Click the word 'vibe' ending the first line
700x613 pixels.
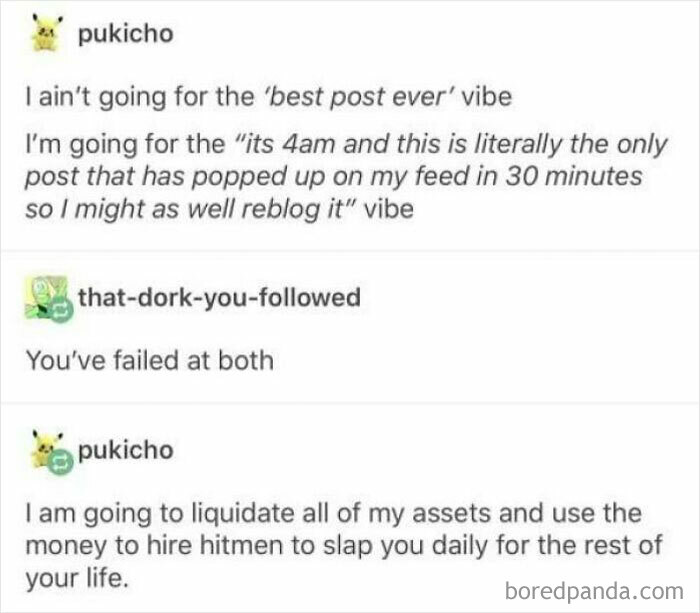tap(487, 97)
